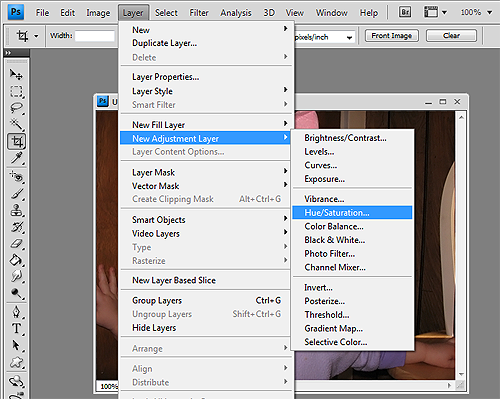The image size is (500, 399).
Task: Select the Magic Wand tool
Action: click(16, 124)
